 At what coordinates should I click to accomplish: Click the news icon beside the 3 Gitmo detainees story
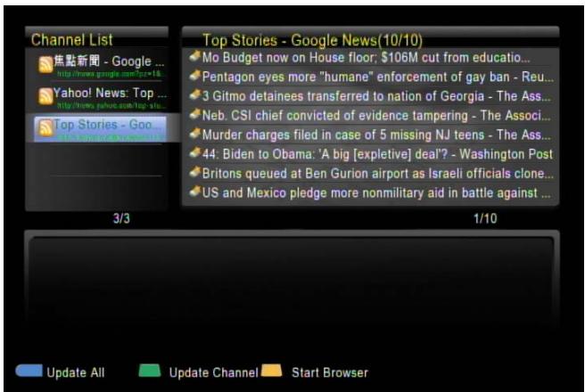click(x=195, y=95)
